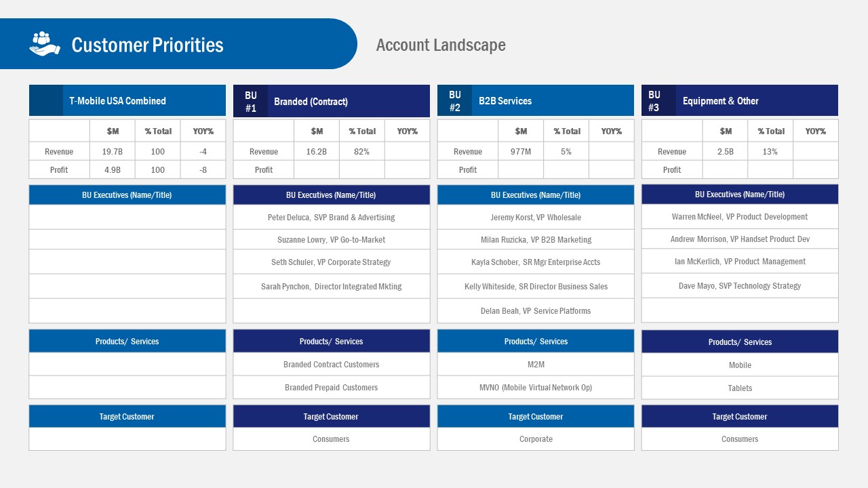
Task: Click empty Profit $M cell under B2B Services
Action: pos(521,169)
